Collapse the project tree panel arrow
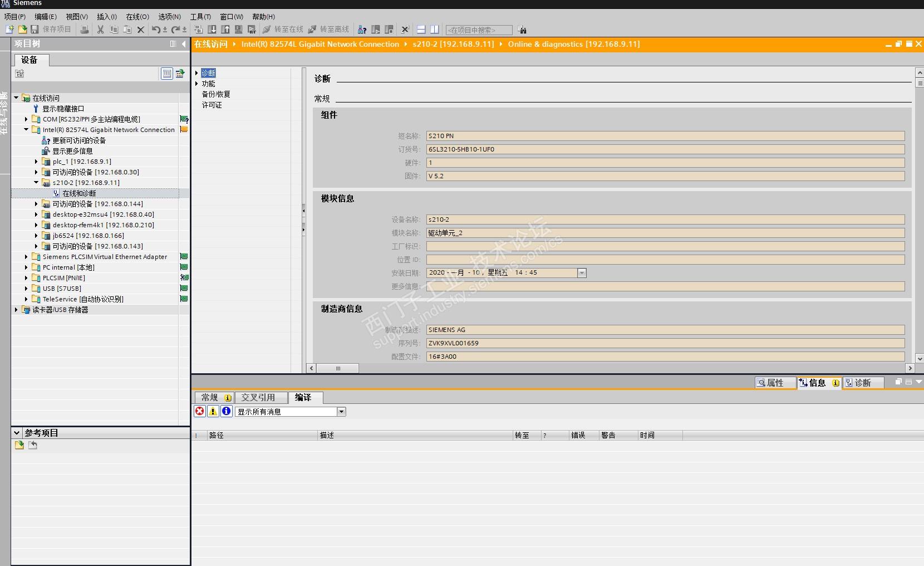The image size is (924, 566). [x=184, y=44]
